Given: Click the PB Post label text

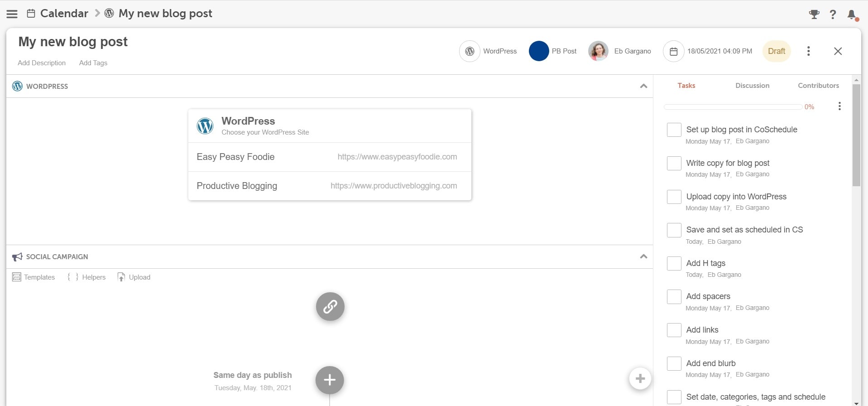Looking at the screenshot, I should pos(564,51).
